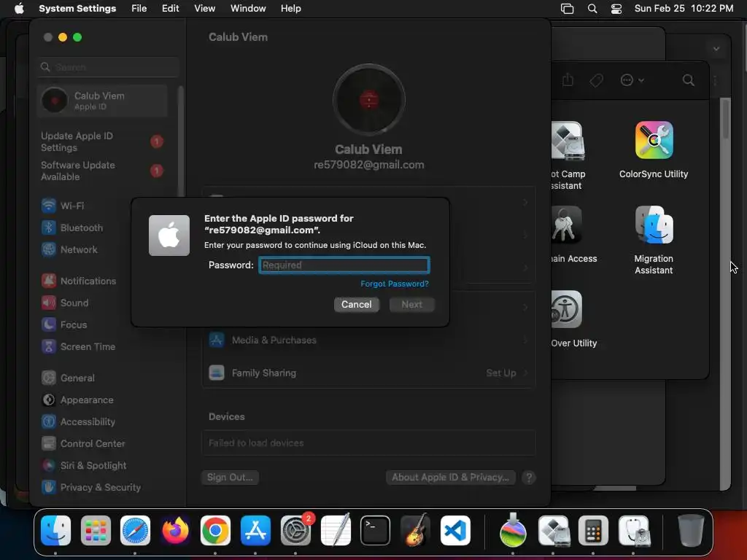Open the Apple menu

[19, 9]
